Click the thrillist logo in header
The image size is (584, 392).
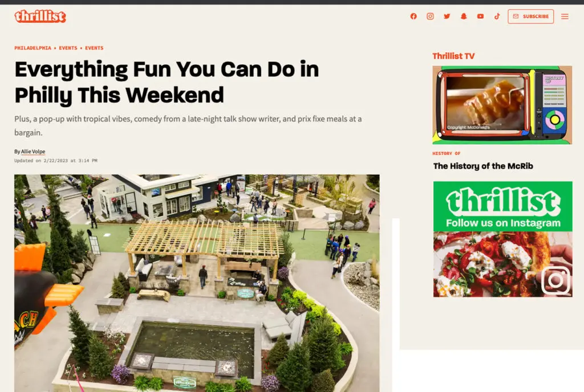pyautogui.click(x=40, y=17)
